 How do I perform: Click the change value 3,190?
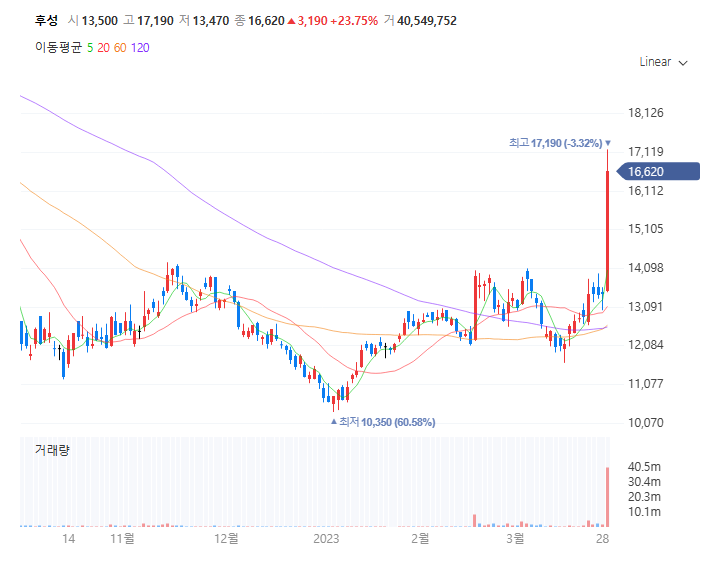click(312, 21)
